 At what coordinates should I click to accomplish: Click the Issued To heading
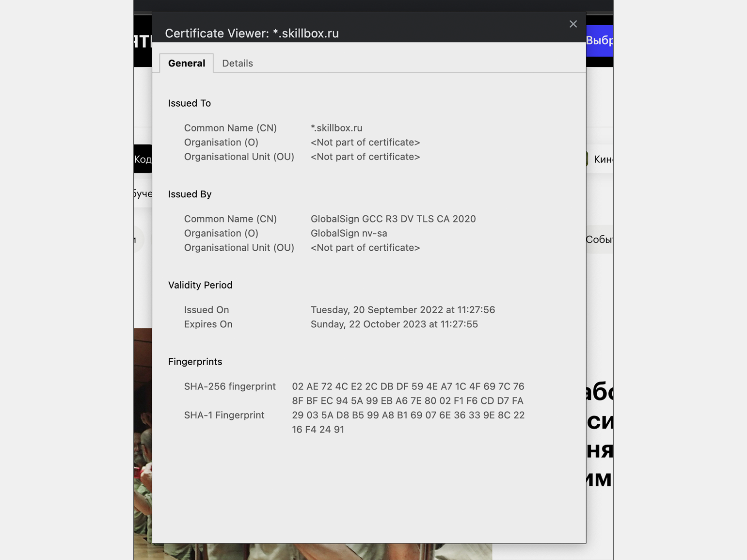click(190, 103)
